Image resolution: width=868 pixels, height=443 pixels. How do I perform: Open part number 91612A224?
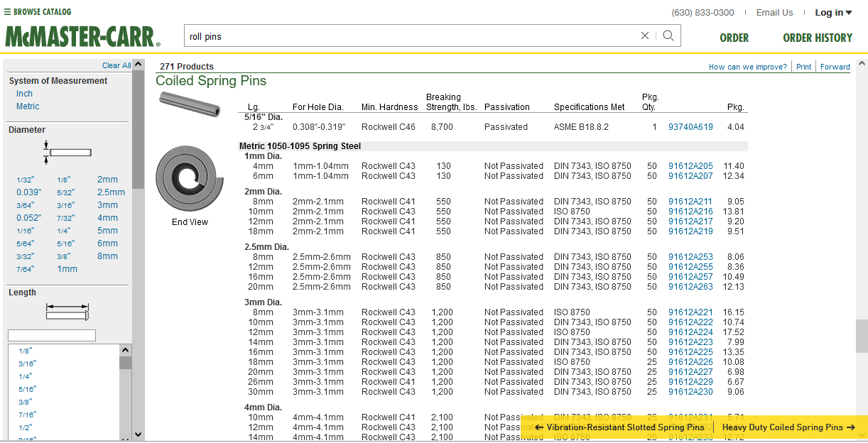point(690,332)
